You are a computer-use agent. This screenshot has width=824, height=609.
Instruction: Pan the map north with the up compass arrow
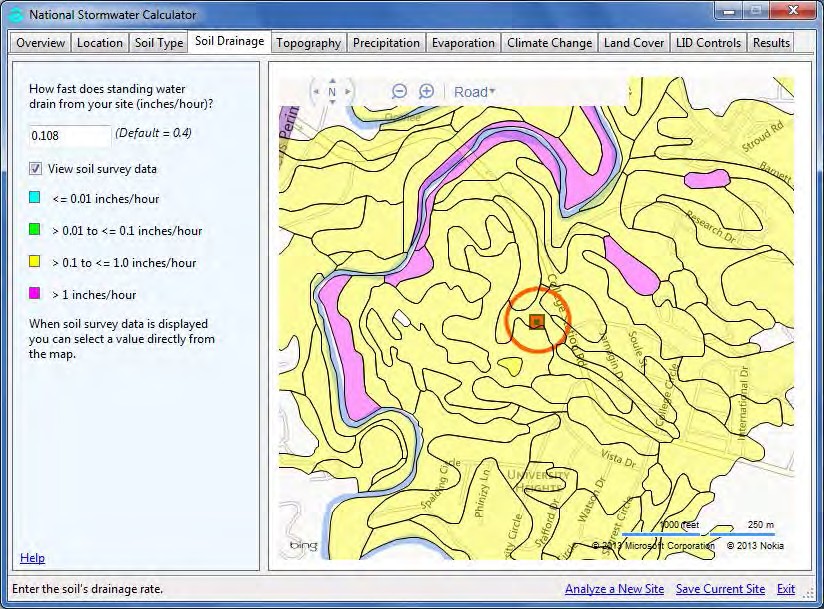point(331,78)
